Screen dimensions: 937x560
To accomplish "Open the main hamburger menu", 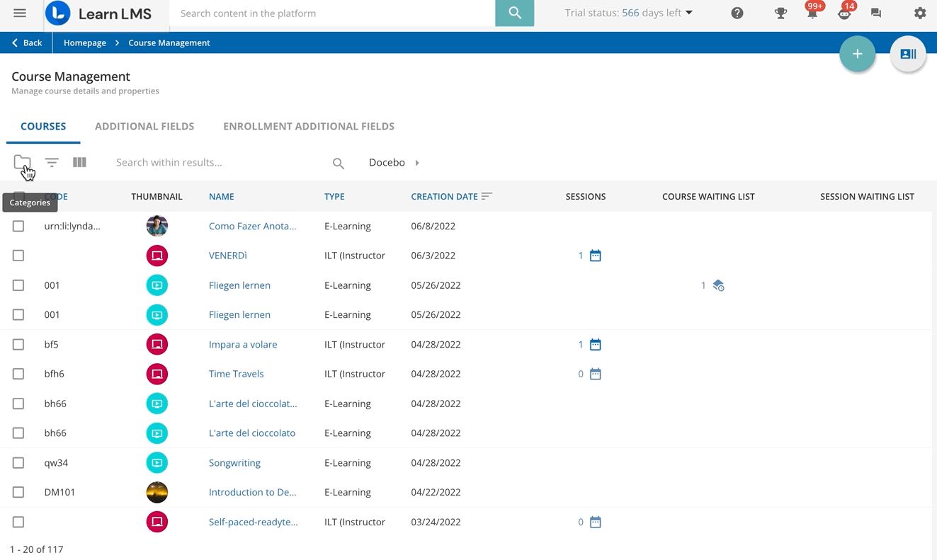I will pyautogui.click(x=20, y=13).
